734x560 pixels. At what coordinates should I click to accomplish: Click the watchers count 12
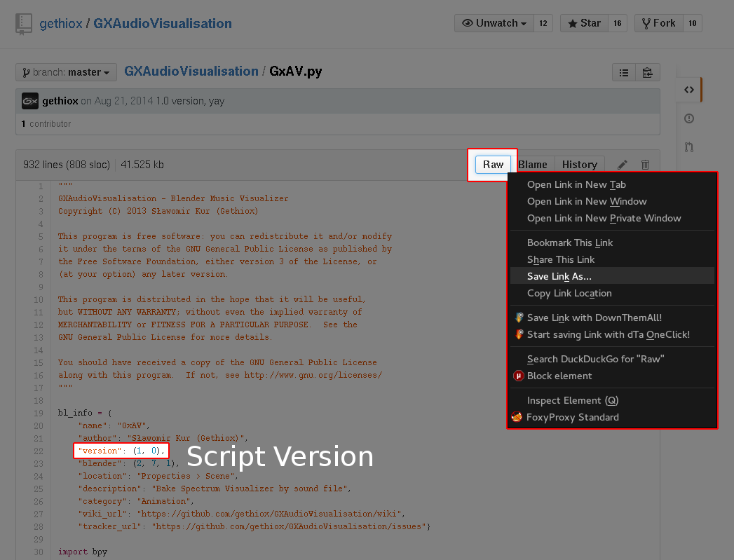point(543,23)
